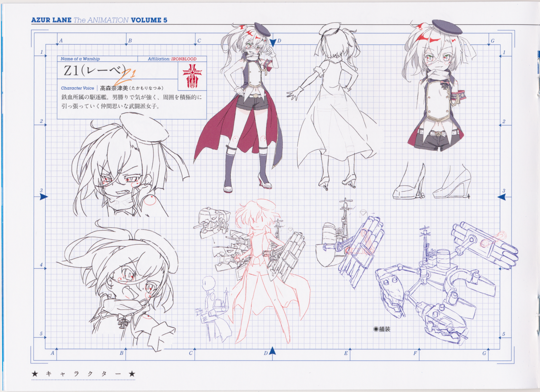Click the Z1(レーベ) warship name text

[x=94, y=71]
